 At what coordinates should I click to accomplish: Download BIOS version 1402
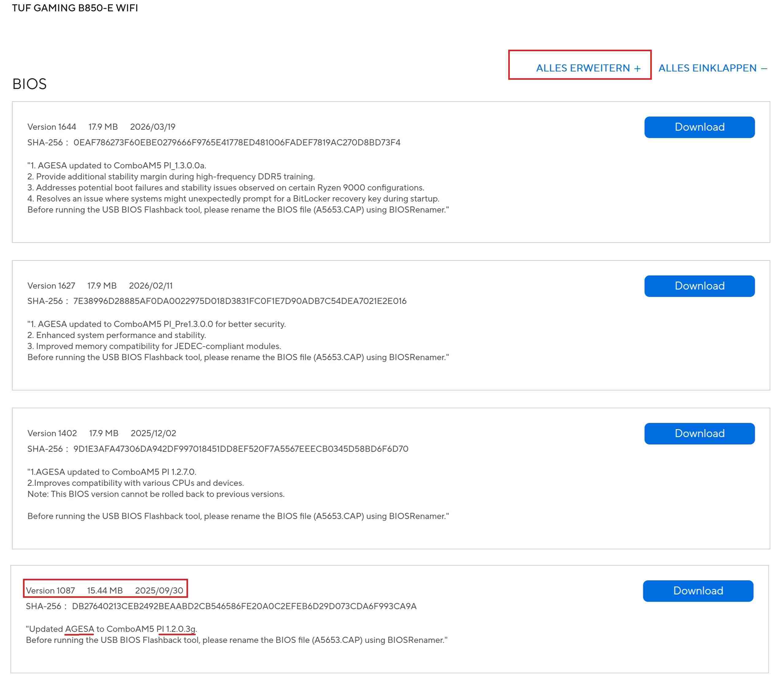pyautogui.click(x=699, y=433)
